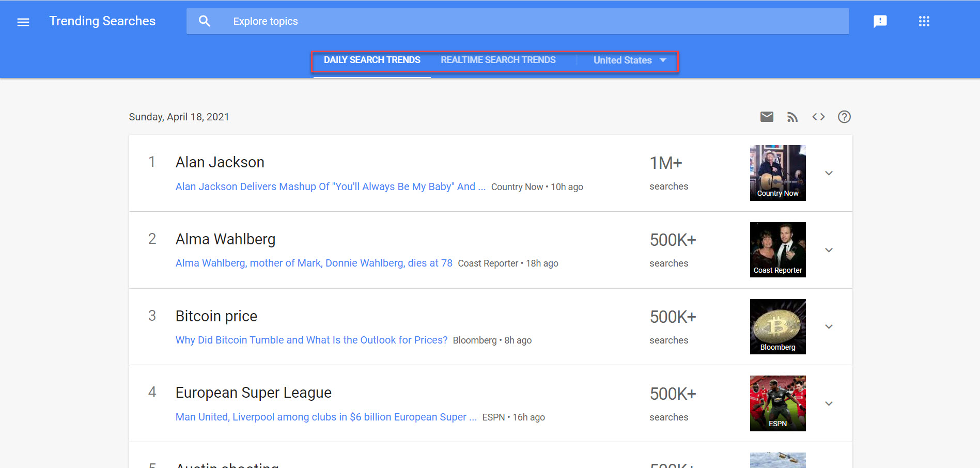Open the United States country dropdown

coord(628,60)
